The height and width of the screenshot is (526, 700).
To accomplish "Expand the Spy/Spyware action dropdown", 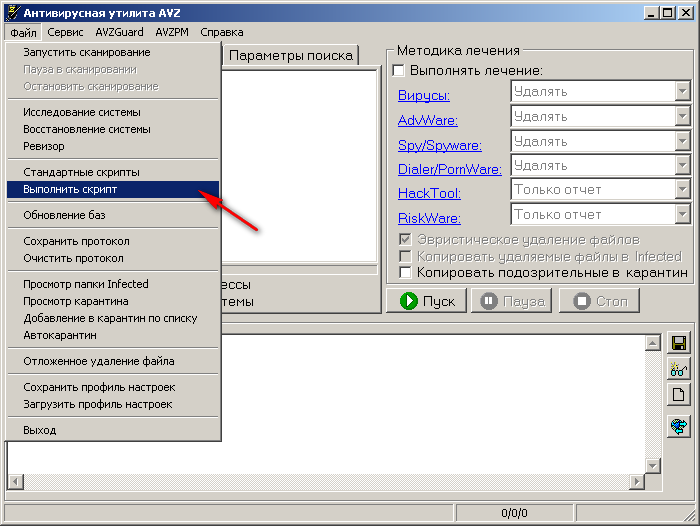I will (683, 141).
